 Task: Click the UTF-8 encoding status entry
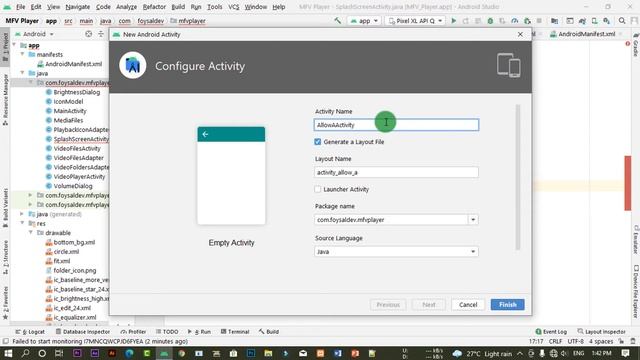click(576, 341)
